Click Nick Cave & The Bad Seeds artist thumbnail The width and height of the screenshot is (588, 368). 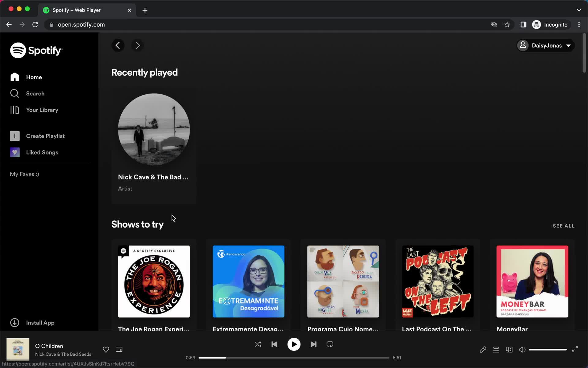tap(154, 130)
